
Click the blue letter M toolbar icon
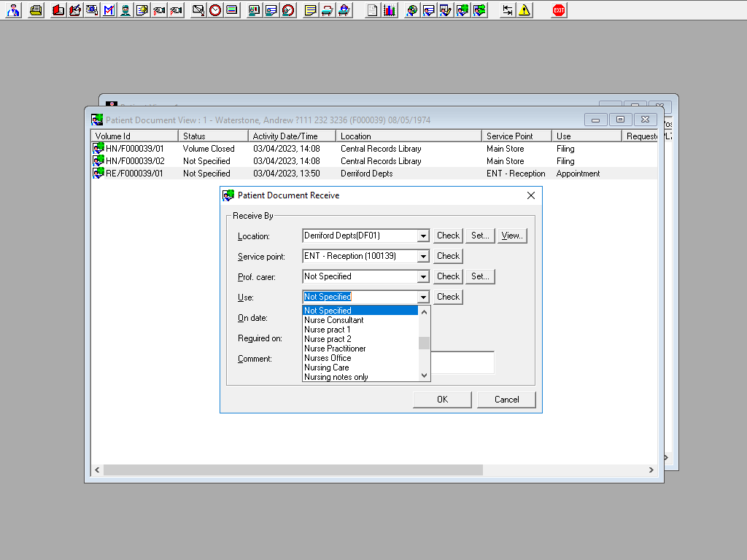point(109,10)
